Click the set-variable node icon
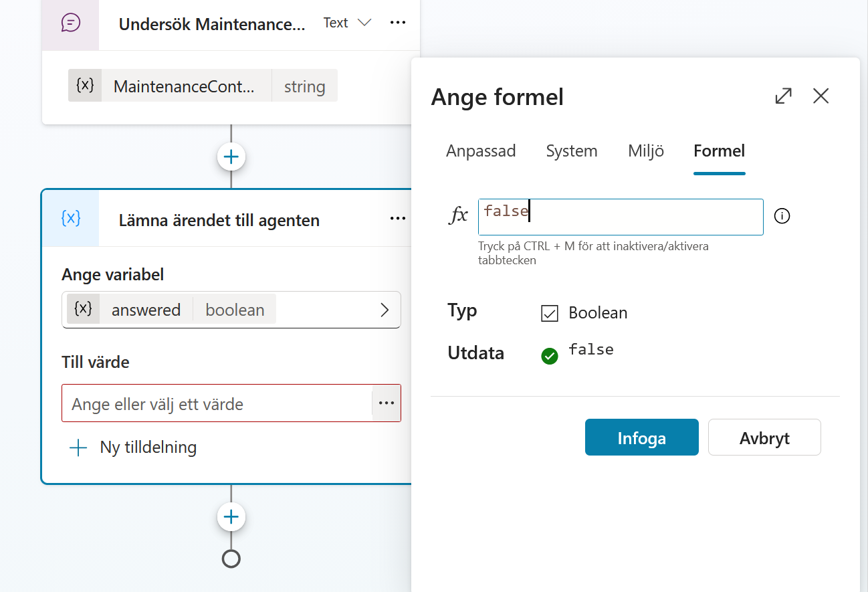868x592 pixels. (x=70, y=219)
